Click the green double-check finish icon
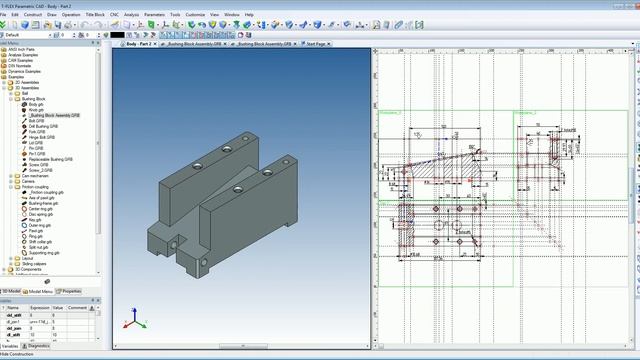This screenshot has width=640, height=360. [x=3, y=25]
